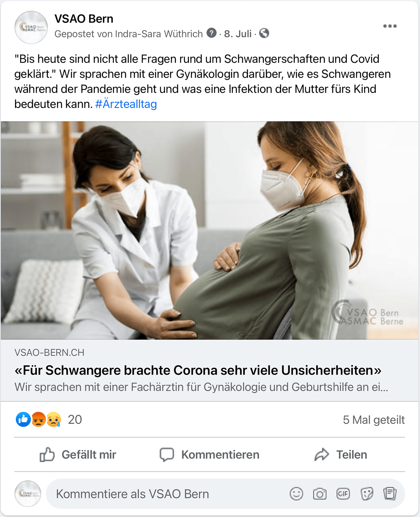The height and width of the screenshot is (517, 420).
Task: Focus the Kommentiere als VSAO Bern field
Action: [226, 494]
